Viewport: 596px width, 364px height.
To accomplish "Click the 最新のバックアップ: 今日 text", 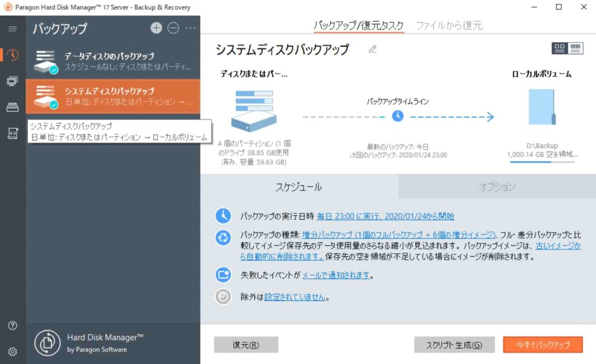I will pyautogui.click(x=398, y=147).
